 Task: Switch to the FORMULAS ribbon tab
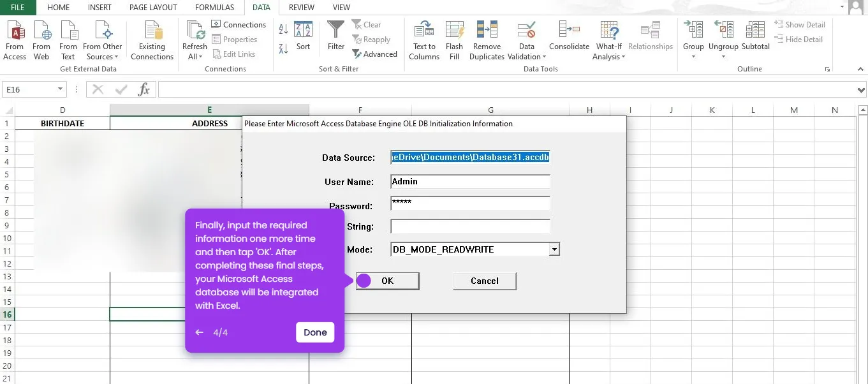coord(214,7)
